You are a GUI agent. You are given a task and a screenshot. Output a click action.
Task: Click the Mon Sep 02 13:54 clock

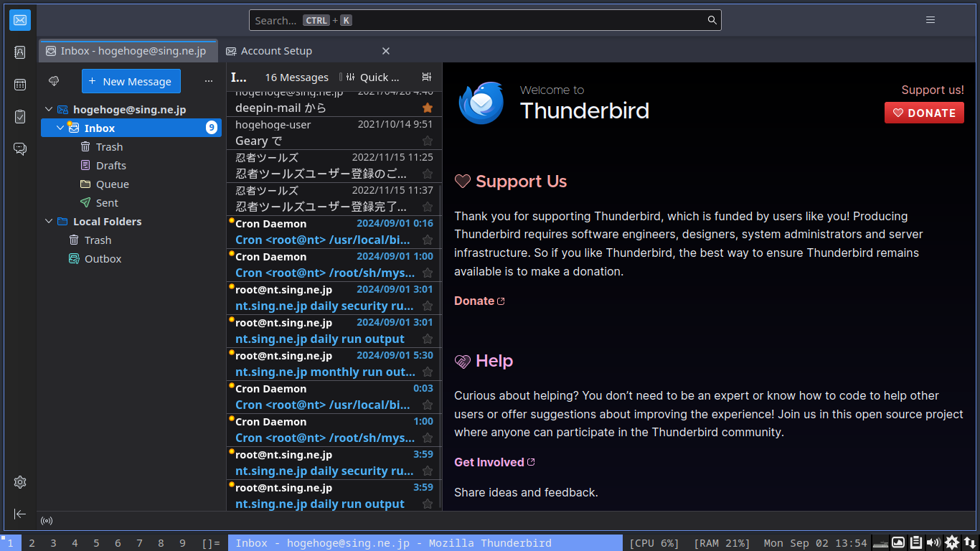(816, 543)
